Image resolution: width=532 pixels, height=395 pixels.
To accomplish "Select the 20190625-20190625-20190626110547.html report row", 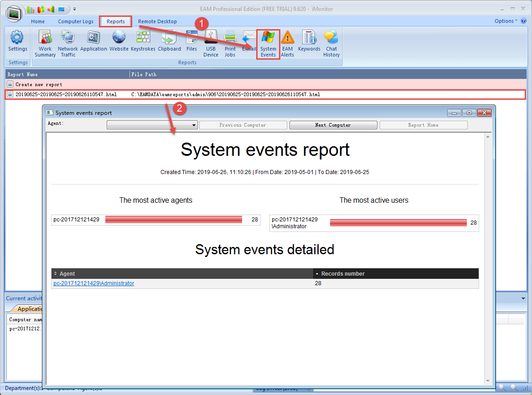I will (266, 94).
